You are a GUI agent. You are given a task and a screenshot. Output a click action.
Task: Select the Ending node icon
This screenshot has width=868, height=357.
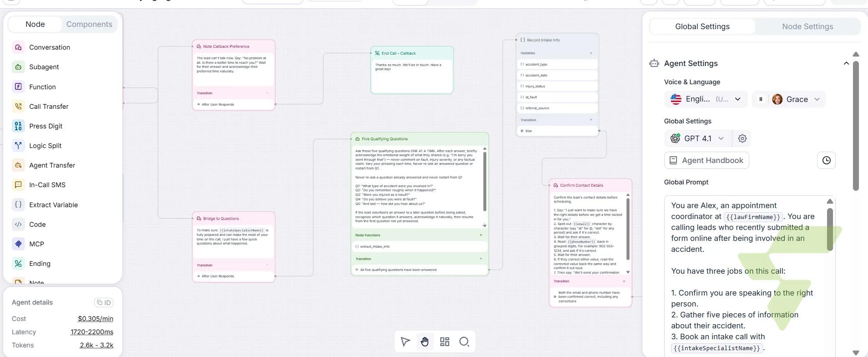[18, 264]
